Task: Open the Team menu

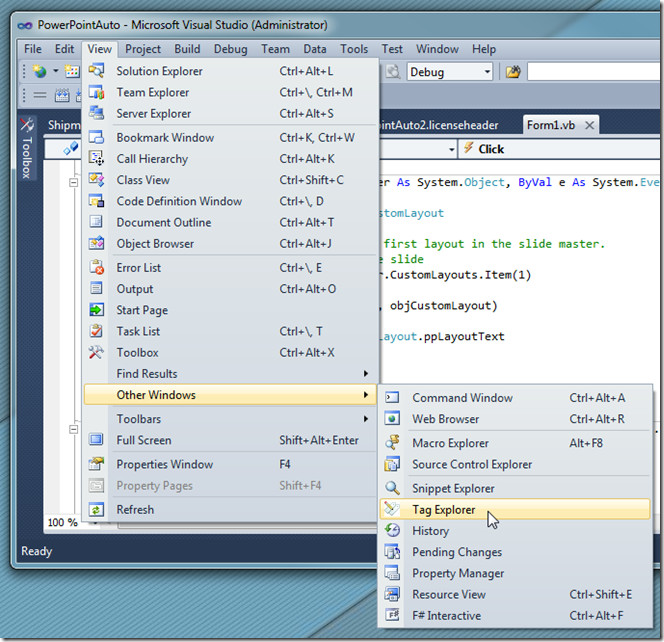Action: [275, 49]
